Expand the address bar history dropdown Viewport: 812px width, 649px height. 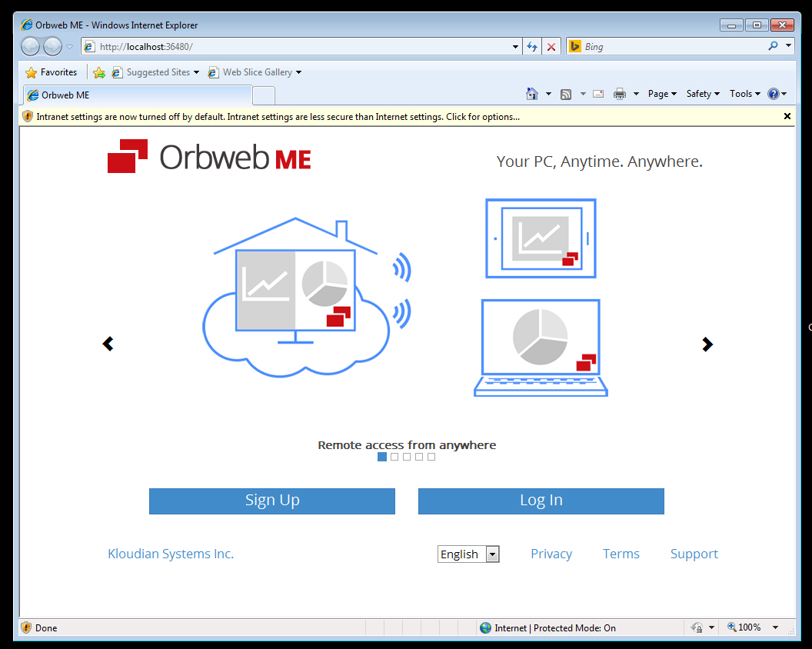[515, 47]
